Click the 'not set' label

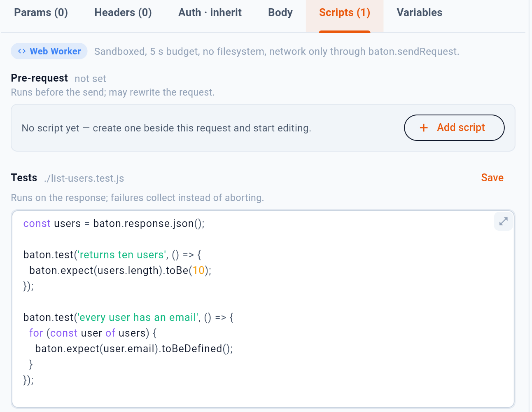(x=90, y=79)
